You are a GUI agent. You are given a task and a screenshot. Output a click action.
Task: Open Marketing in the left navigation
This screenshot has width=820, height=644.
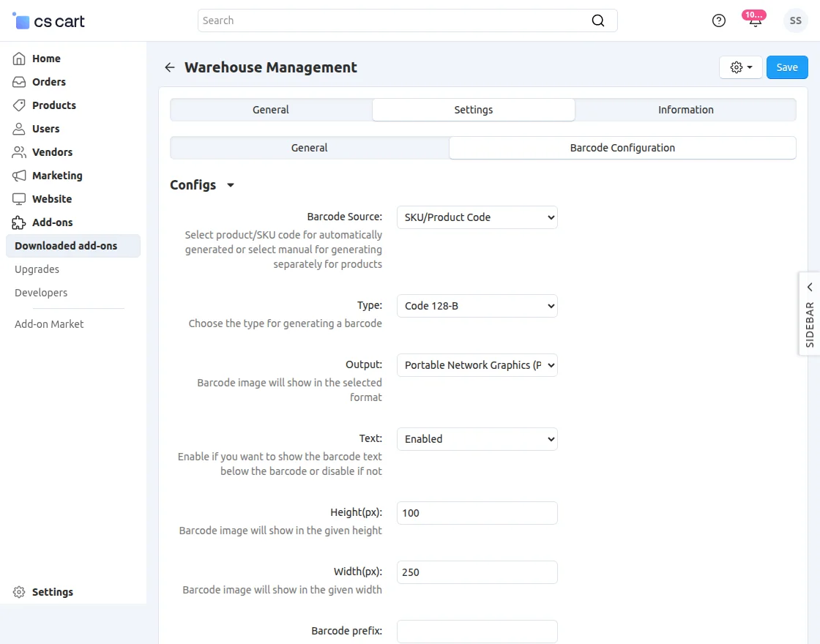[x=57, y=176]
